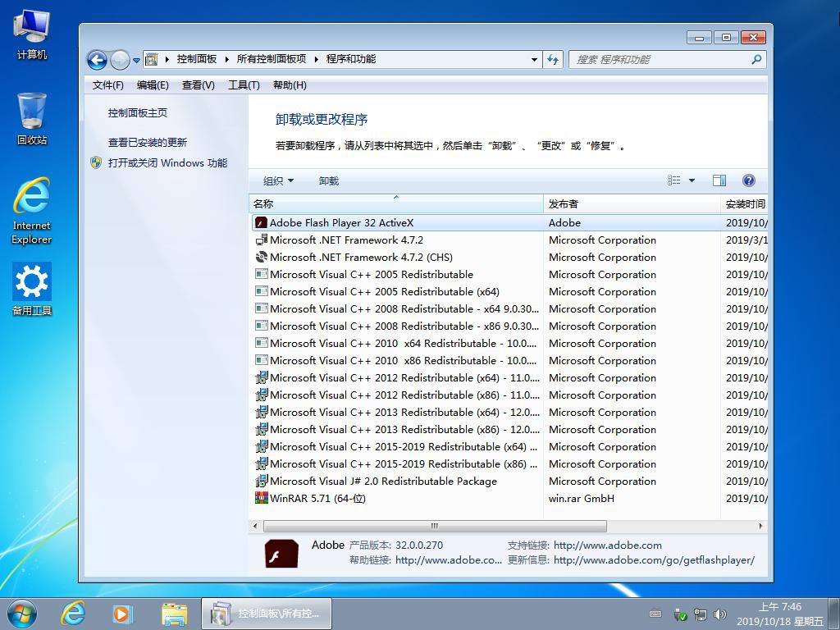Select Visual C++ 2010 x64 Redistributable entry
This screenshot has height=630, width=840.
404,344
